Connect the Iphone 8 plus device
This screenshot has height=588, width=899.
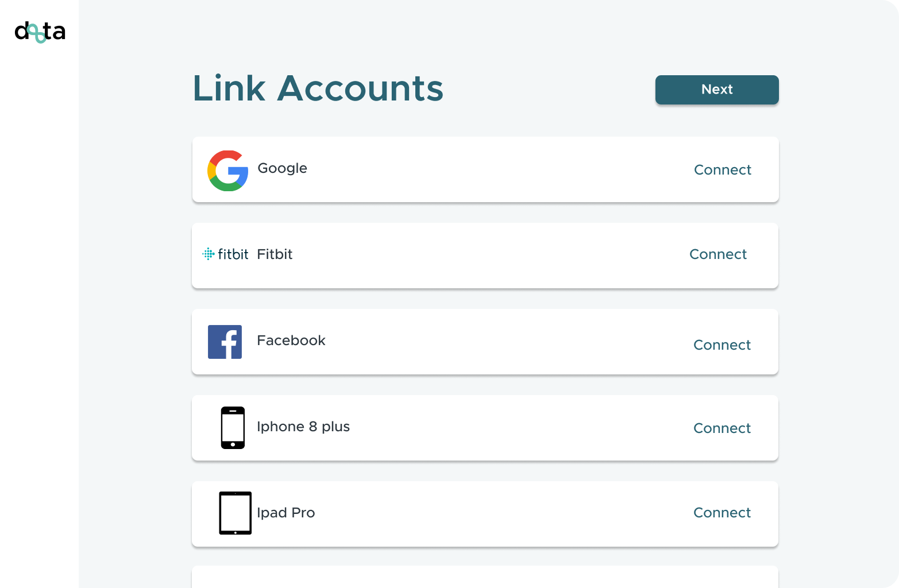[x=722, y=428]
